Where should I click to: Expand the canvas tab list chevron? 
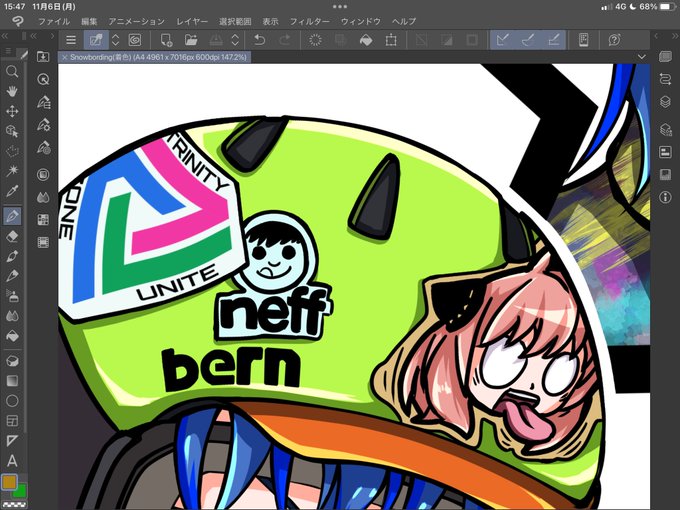coord(642,57)
